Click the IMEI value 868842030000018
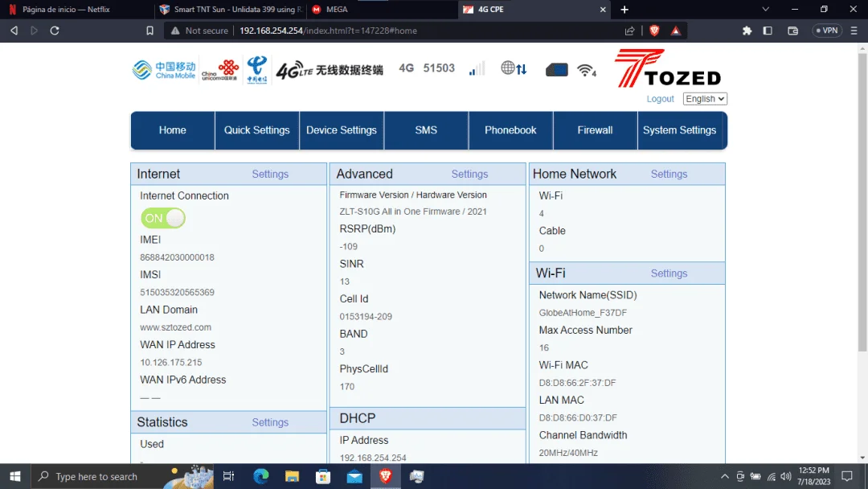The width and height of the screenshot is (868, 489). pos(177,257)
